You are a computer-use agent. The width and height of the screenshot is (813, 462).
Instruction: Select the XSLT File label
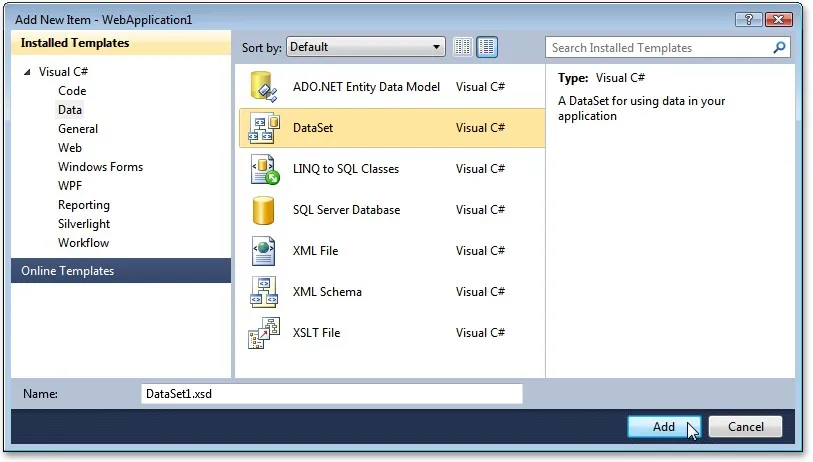pyautogui.click(x=316, y=333)
